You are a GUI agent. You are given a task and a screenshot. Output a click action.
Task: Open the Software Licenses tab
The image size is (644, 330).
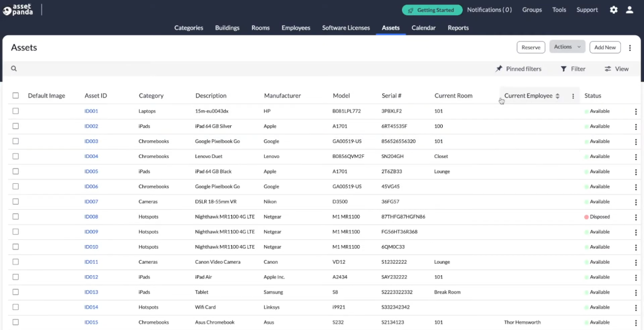click(x=346, y=28)
